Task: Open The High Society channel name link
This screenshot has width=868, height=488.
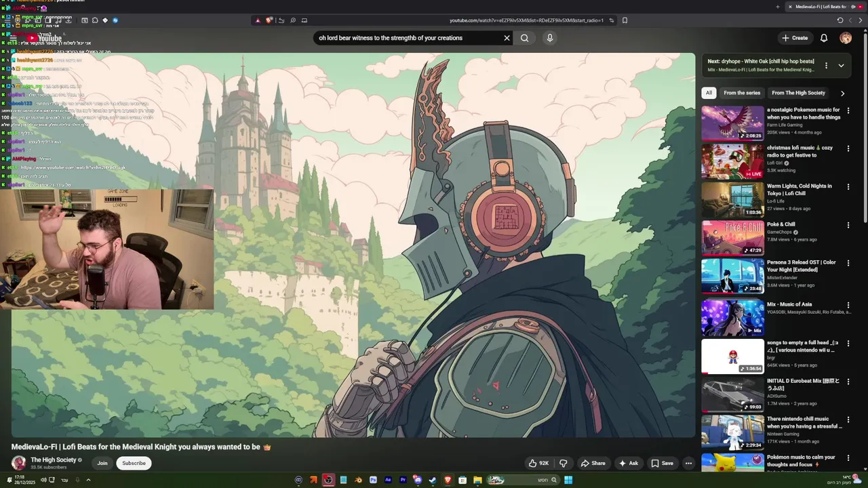Action: click(x=54, y=460)
